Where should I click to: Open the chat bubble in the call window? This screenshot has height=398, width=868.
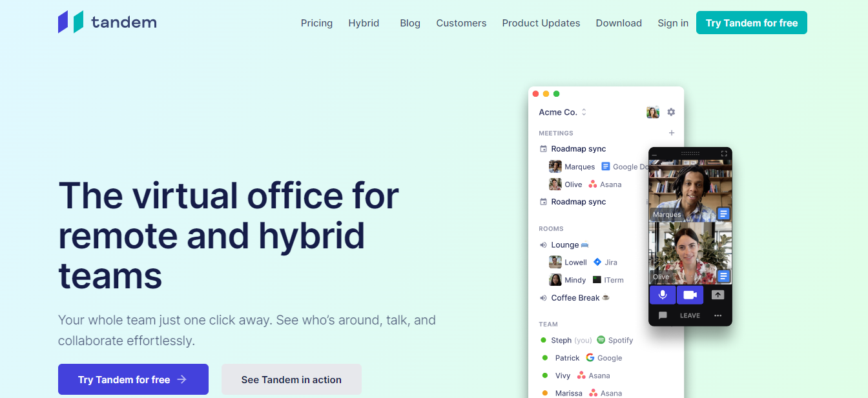pos(663,315)
